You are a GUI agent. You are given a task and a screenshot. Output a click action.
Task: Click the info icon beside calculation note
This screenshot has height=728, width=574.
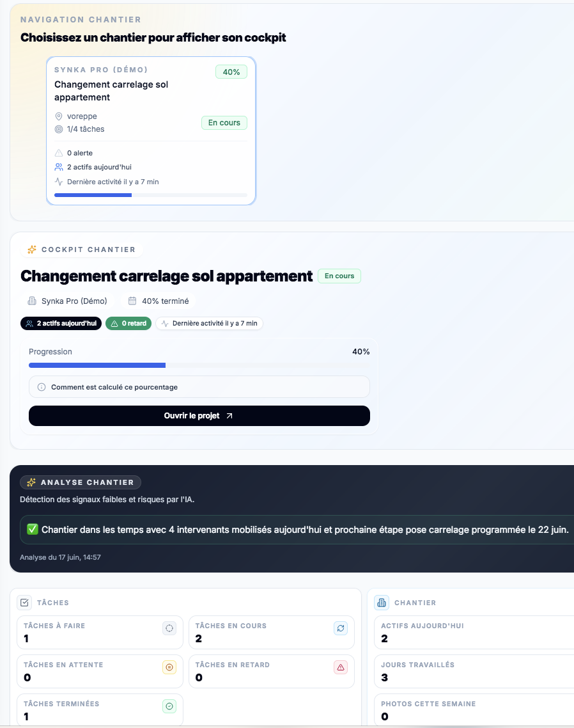[42, 387]
